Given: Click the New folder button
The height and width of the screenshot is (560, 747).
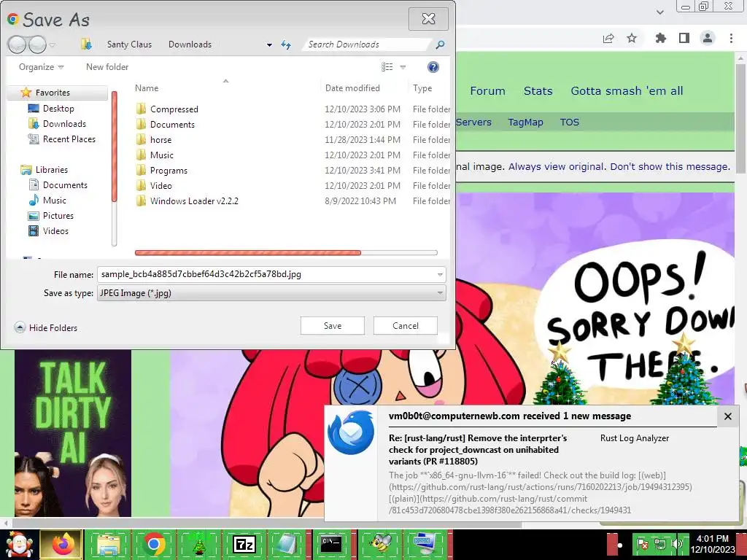Looking at the screenshot, I should pyautogui.click(x=107, y=67).
